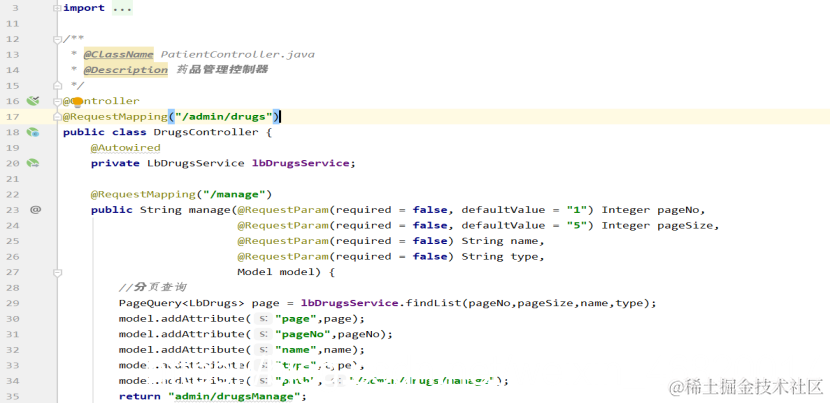Click the DrugsController class name
830x403 pixels.
[206, 132]
